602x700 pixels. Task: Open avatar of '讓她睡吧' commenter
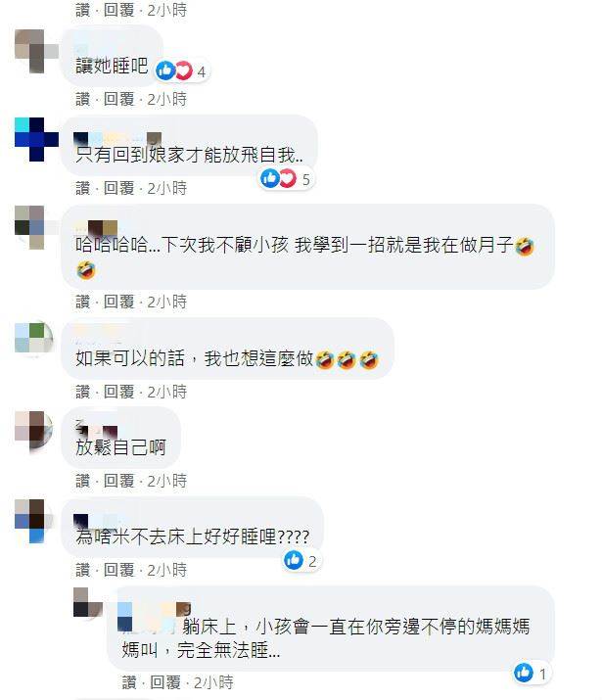tap(36, 51)
